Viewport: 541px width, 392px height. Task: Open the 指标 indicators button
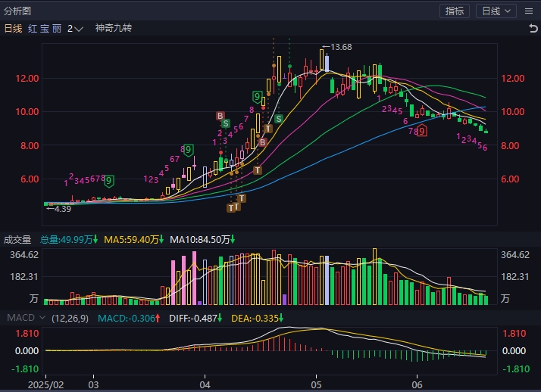[455, 11]
